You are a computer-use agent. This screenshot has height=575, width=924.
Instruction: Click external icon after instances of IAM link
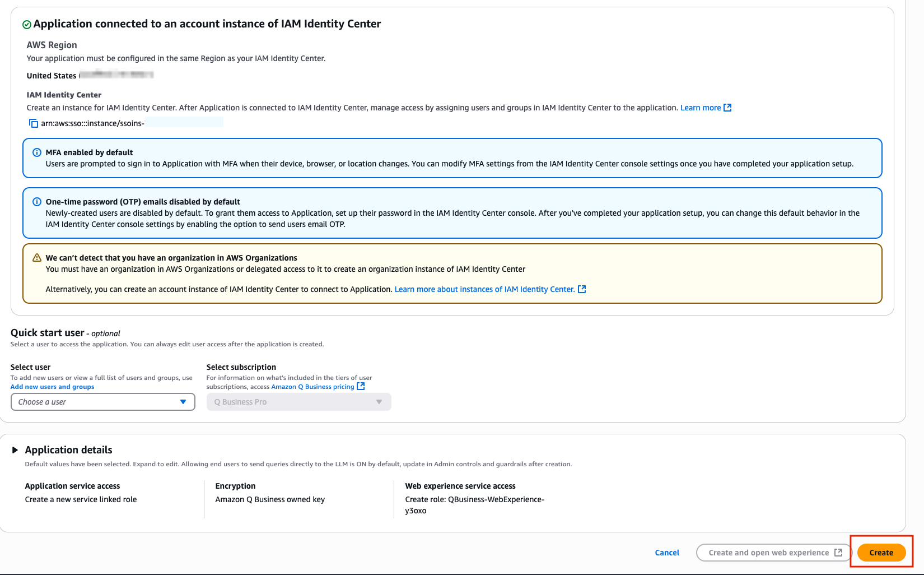[x=582, y=289]
